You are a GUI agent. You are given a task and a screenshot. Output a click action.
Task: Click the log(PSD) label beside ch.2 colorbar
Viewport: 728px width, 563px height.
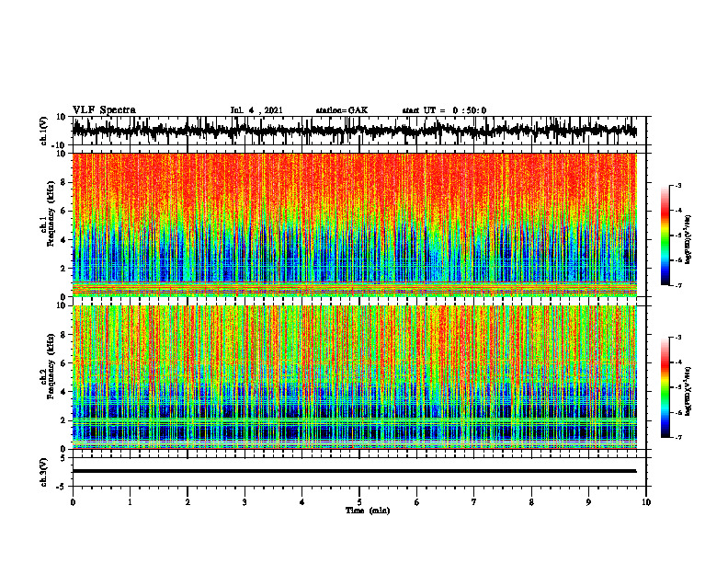point(688,391)
